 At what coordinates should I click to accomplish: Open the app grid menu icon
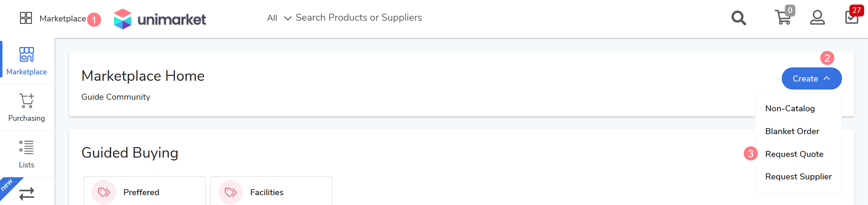click(26, 18)
